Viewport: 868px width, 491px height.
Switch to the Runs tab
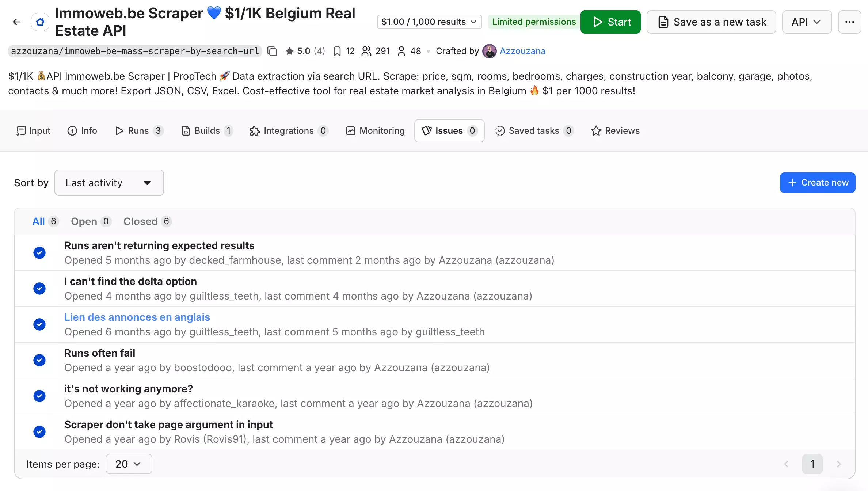(x=139, y=131)
